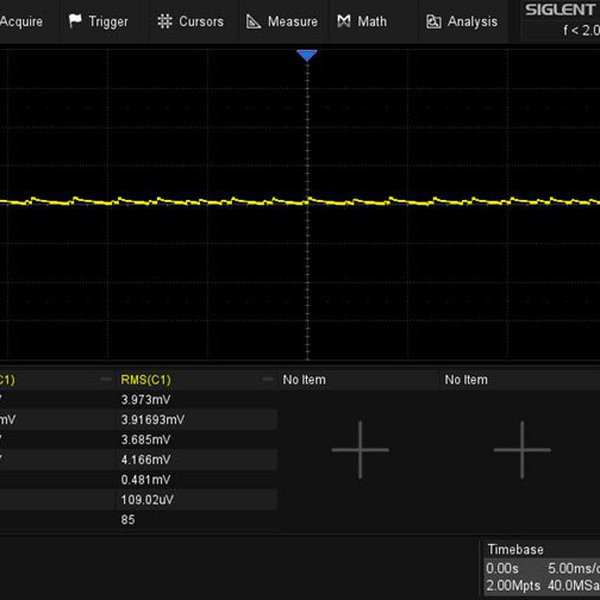
Task: Add measurement in first No Item slot
Action: 360,450
